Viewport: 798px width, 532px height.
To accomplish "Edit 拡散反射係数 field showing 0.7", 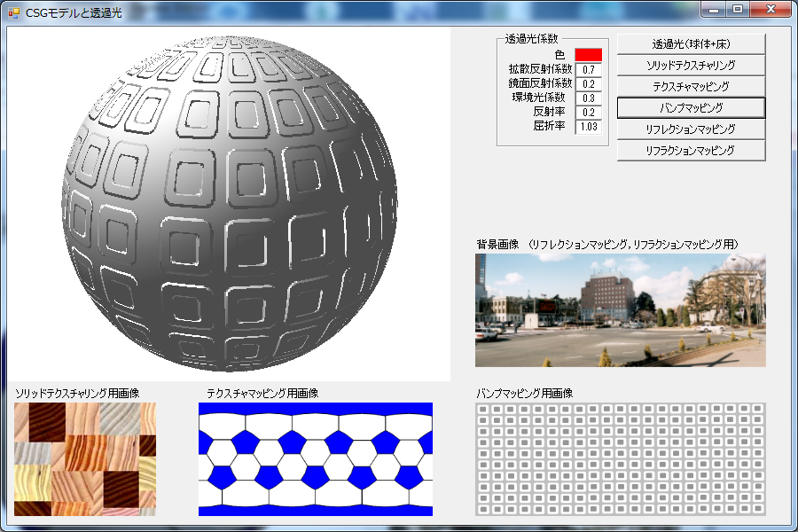I will [x=589, y=69].
